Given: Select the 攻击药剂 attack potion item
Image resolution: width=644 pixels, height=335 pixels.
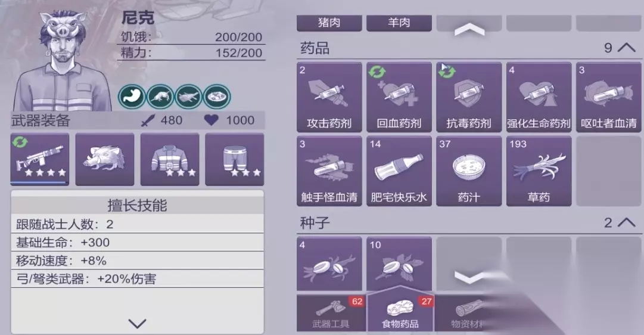Looking at the screenshot, I should tap(329, 97).
